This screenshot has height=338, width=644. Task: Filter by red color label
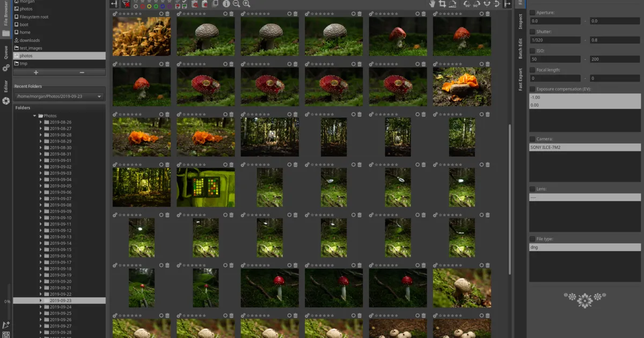pyautogui.click(x=142, y=6)
